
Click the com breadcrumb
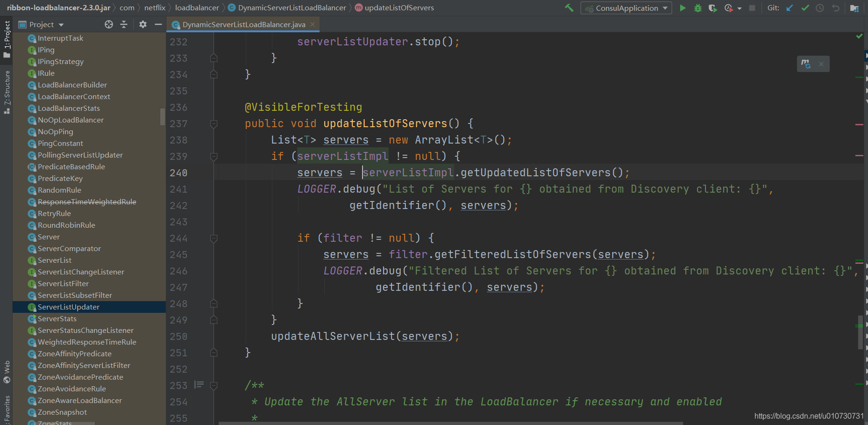pos(127,8)
